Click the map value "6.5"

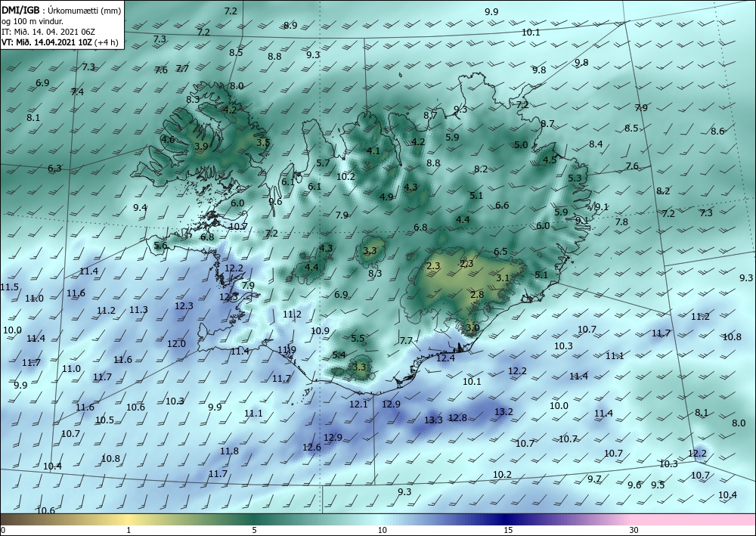(x=500, y=251)
